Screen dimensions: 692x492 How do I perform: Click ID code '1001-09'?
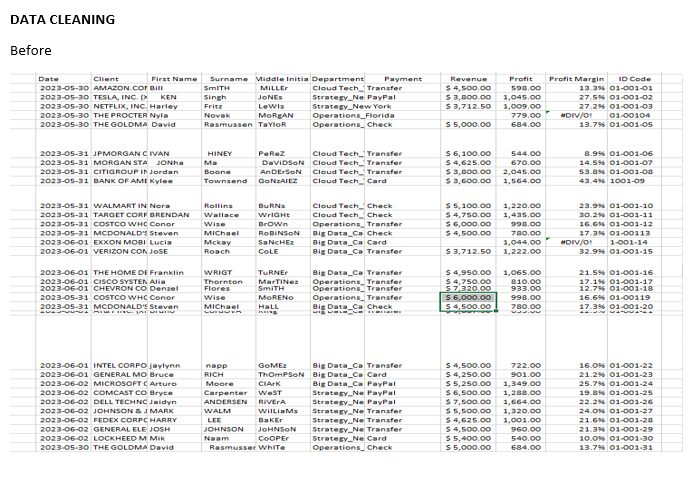pos(627,181)
